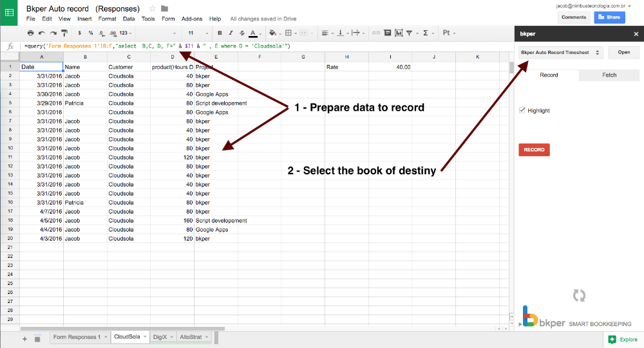Click the Open button in bkper sidebar
Image resolution: width=644 pixels, height=348 pixels.
tap(624, 52)
